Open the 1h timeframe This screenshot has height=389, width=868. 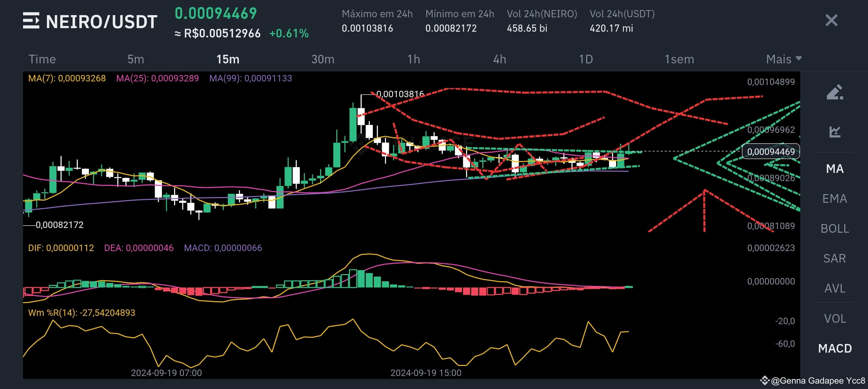[x=413, y=59]
